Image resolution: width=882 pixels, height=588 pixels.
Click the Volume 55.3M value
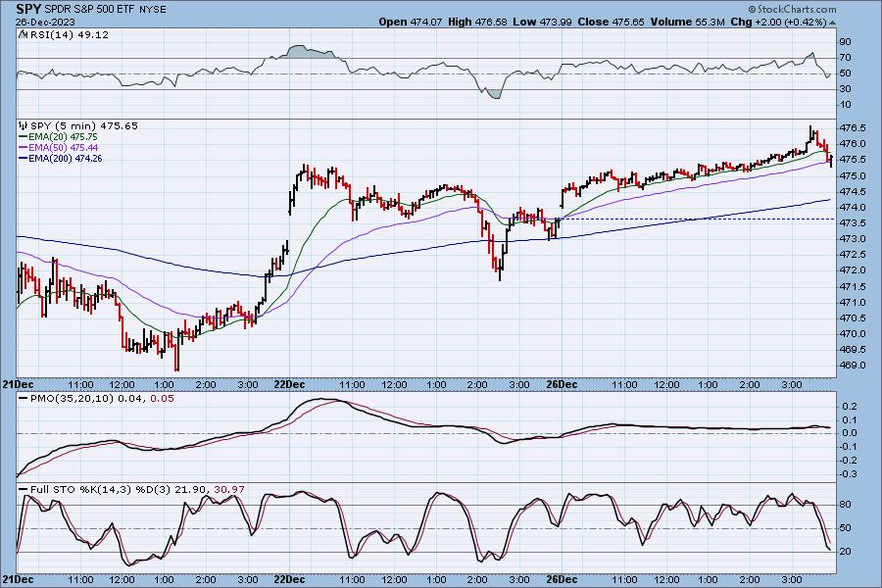687,22
